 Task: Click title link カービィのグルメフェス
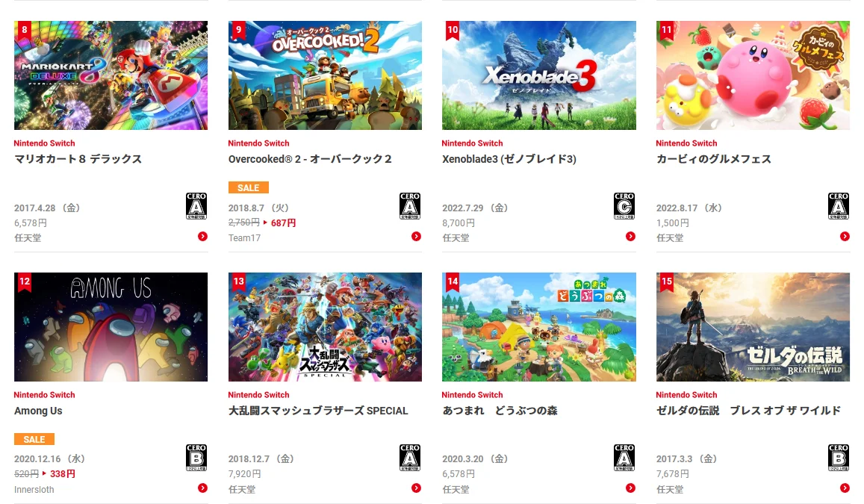(714, 159)
